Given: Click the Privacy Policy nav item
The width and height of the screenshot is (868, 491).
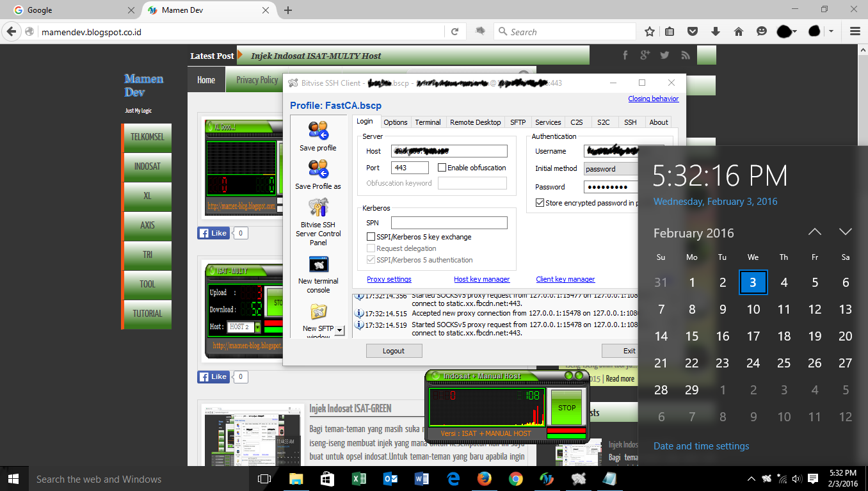Looking at the screenshot, I should (257, 80).
